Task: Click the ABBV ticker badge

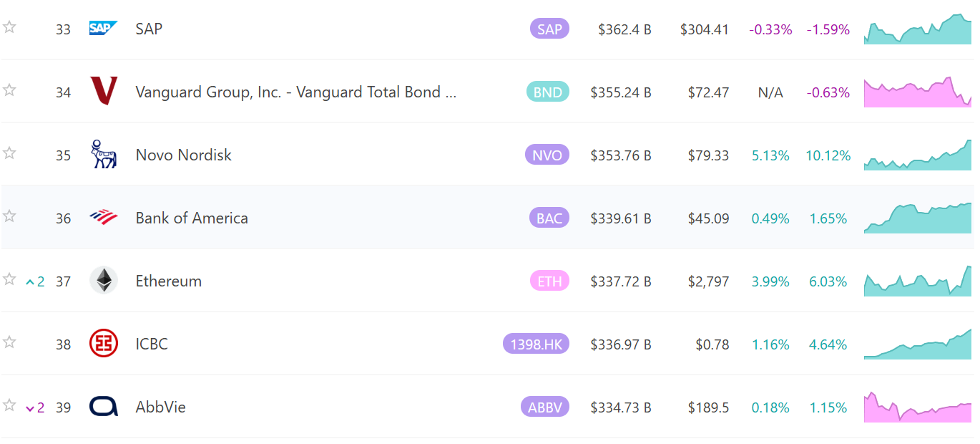Action: click(x=545, y=407)
